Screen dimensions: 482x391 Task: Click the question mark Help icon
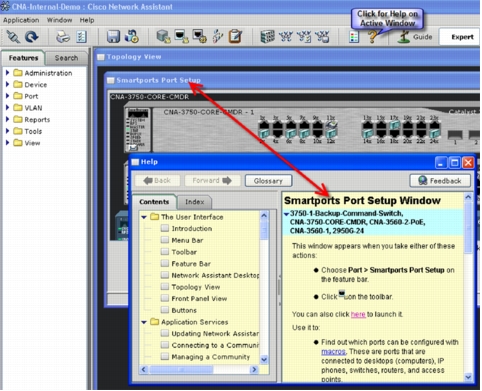[373, 37]
